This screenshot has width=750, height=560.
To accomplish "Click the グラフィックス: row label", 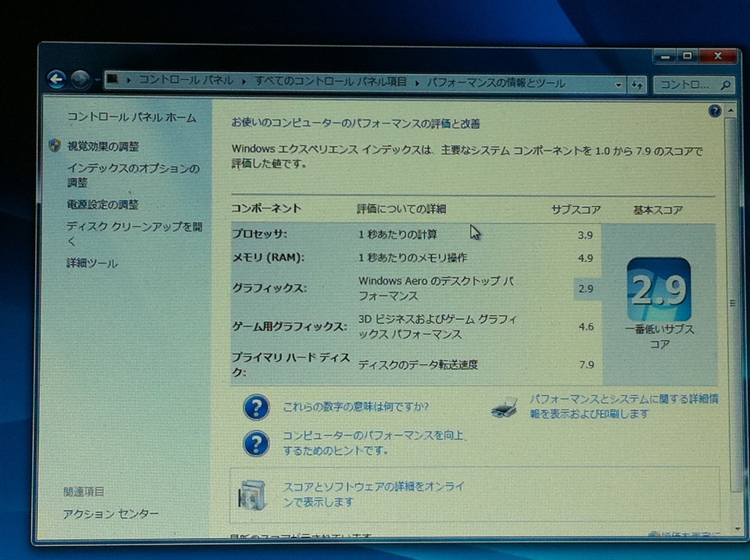I will pos(270,288).
